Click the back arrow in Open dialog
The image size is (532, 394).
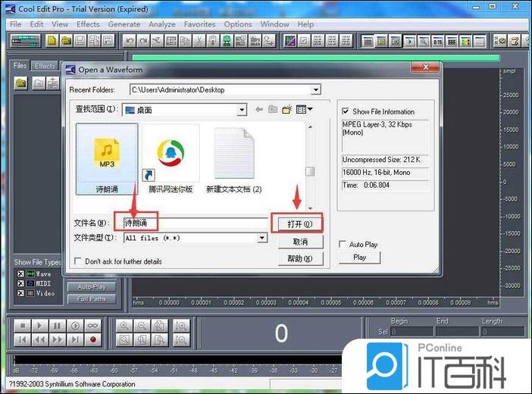click(259, 110)
